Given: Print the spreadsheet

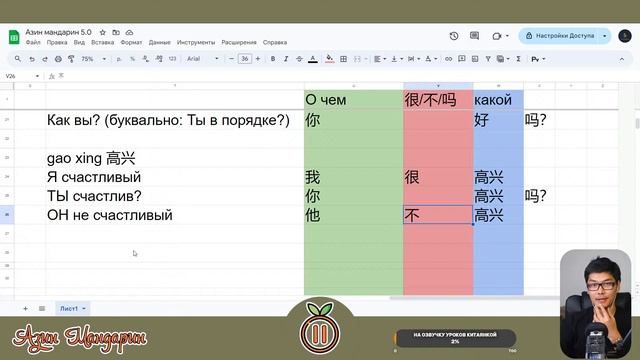Looking at the screenshot, I should tap(58, 59).
